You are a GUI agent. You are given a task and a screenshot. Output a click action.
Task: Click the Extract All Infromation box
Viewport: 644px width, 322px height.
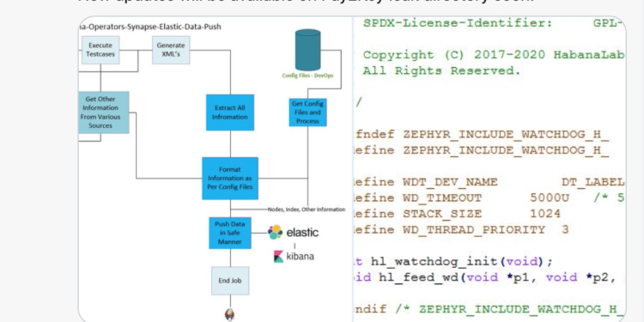(230, 112)
